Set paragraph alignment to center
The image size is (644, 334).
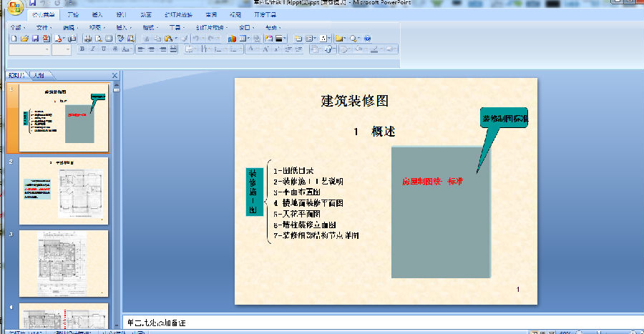[152, 49]
